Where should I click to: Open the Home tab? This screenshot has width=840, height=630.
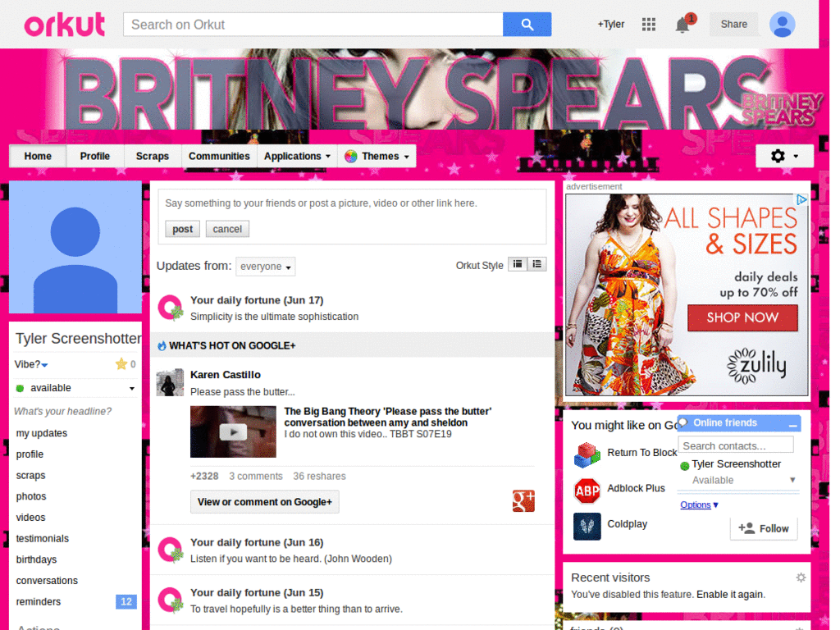click(x=38, y=157)
